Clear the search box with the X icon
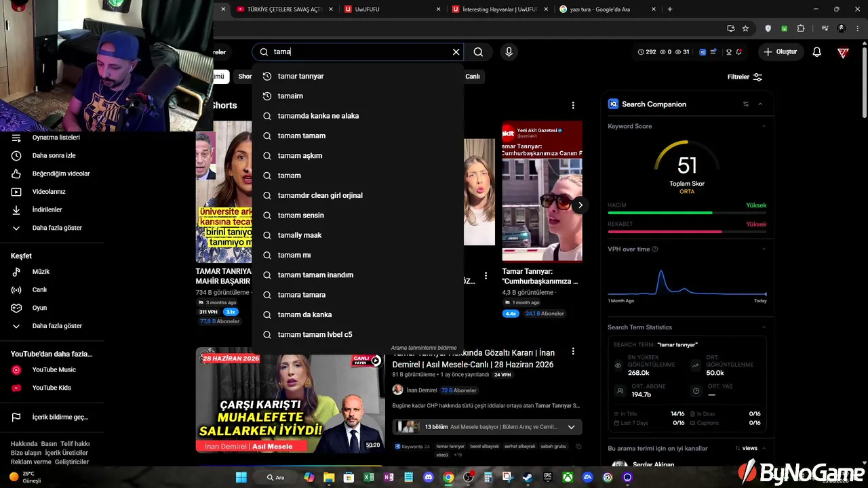The image size is (868, 488). coord(456,52)
